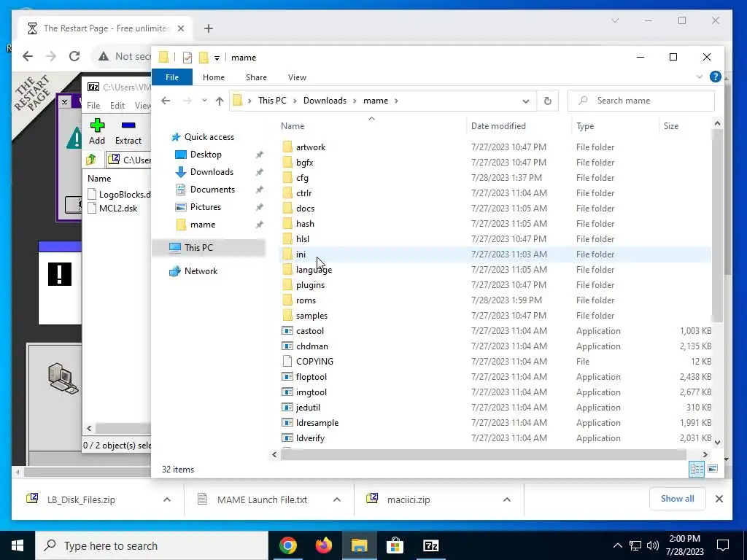
Task: Select the ldverify application
Action: click(310, 437)
